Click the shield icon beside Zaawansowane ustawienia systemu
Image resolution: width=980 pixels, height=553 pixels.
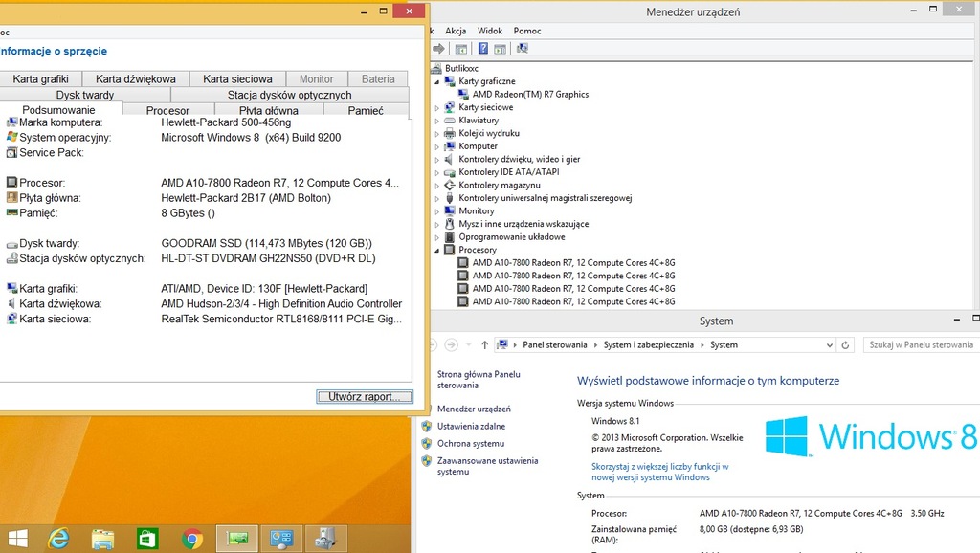426,461
